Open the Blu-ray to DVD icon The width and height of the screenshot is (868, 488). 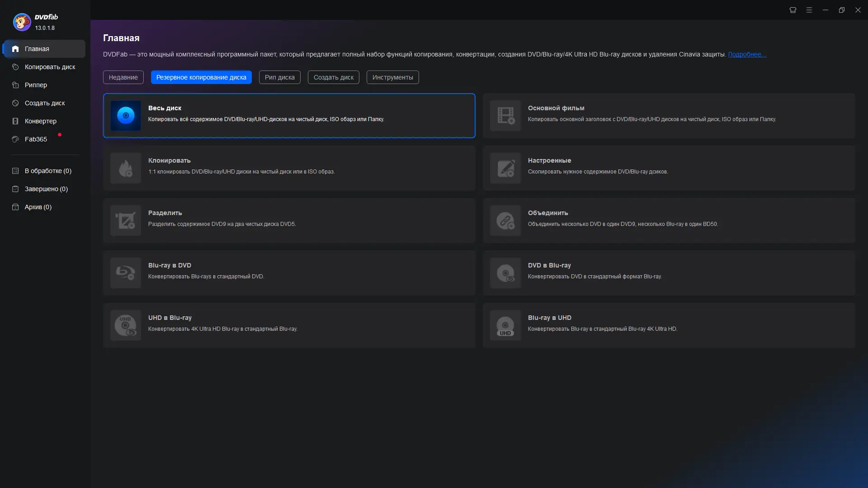(x=126, y=273)
